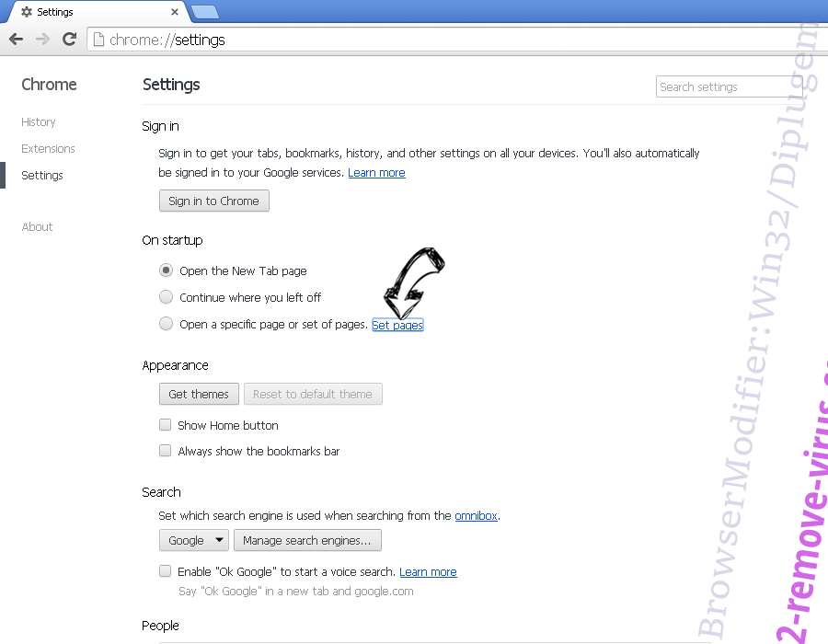828x644 pixels.
Task: Select the Settings tab in the tab strip
Action: click(92, 12)
